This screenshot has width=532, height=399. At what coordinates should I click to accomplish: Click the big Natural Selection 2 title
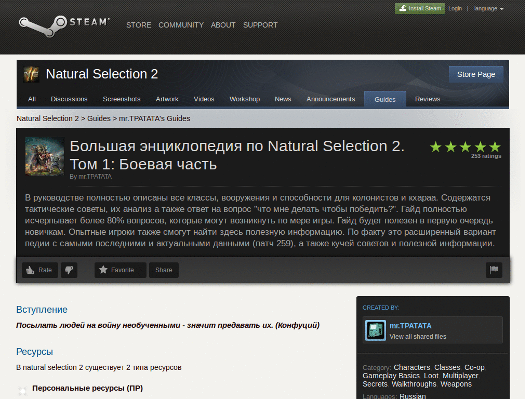pyautogui.click(x=102, y=74)
